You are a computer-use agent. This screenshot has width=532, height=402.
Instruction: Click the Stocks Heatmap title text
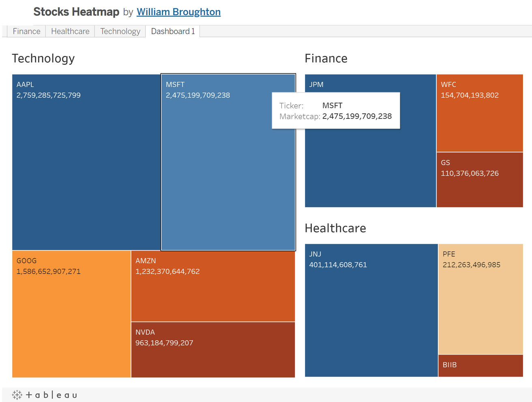76,12
